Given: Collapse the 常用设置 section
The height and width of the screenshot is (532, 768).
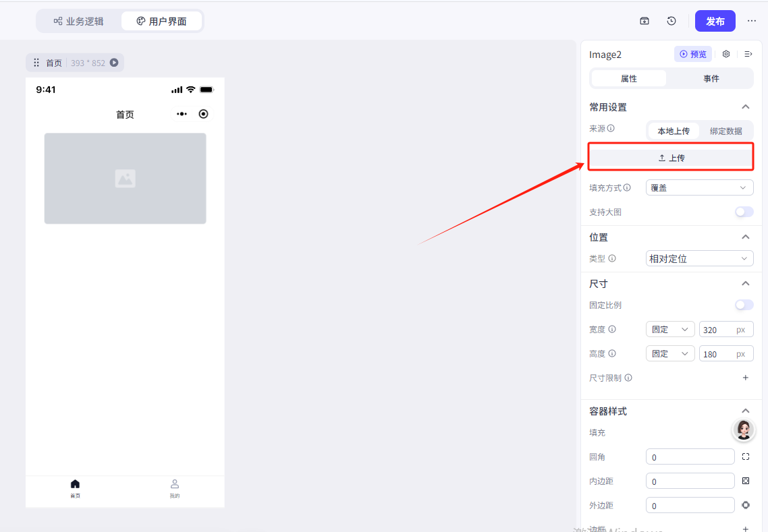Looking at the screenshot, I should (746, 107).
